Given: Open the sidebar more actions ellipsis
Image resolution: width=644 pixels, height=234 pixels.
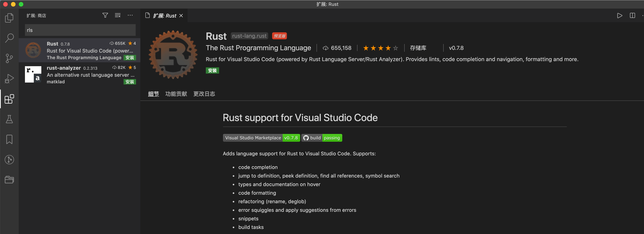Looking at the screenshot, I should (x=130, y=16).
